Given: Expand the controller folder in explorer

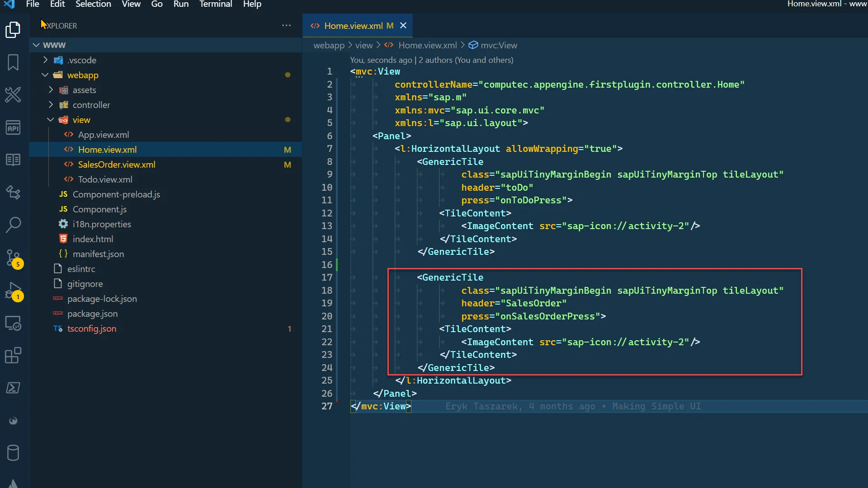Looking at the screenshot, I should tap(51, 105).
